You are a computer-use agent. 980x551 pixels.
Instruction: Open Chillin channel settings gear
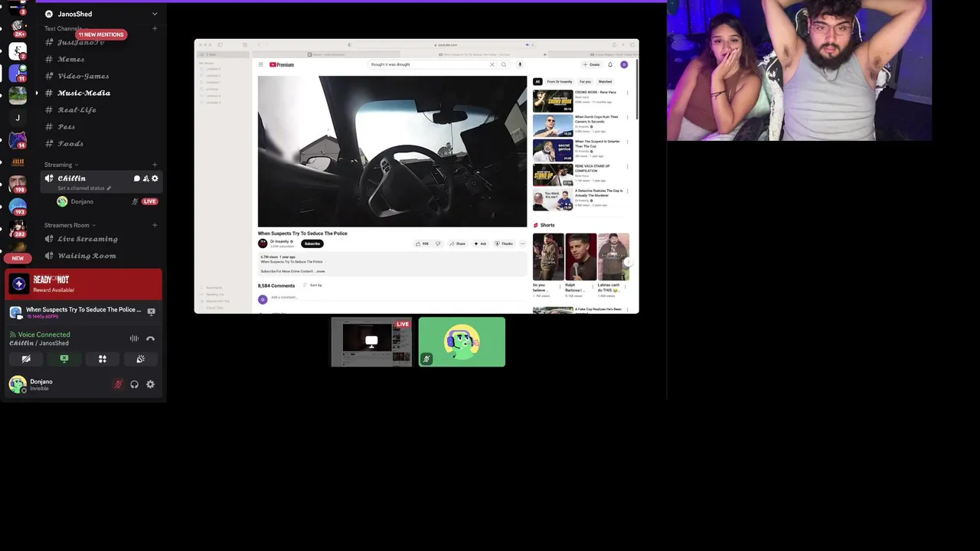(155, 178)
